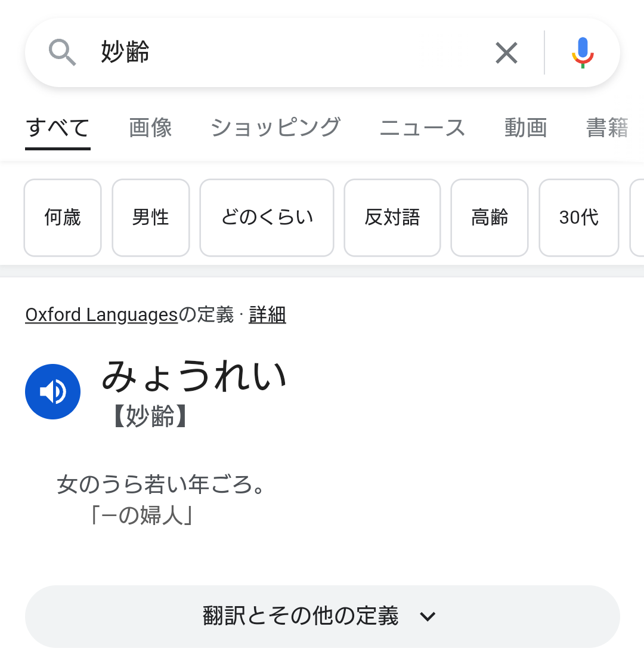Viewport: 644px width, 670px height.
Task: Play pronunciation with blue speaker button
Action: coord(53,391)
